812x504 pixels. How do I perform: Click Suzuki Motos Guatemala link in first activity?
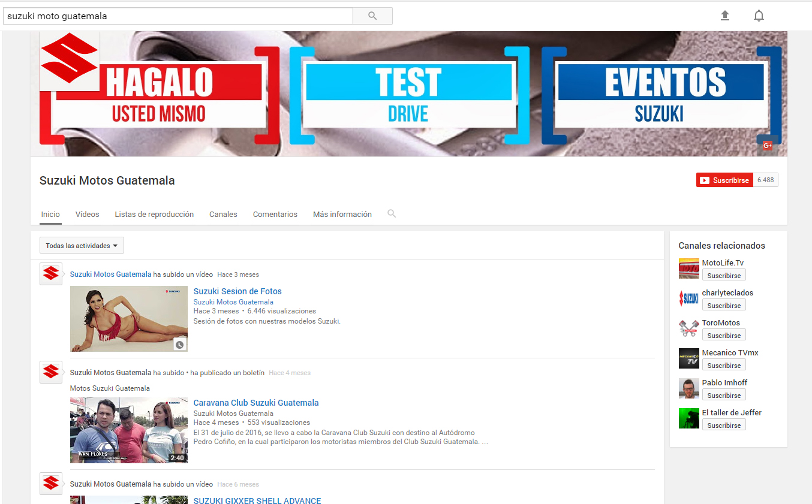110,274
